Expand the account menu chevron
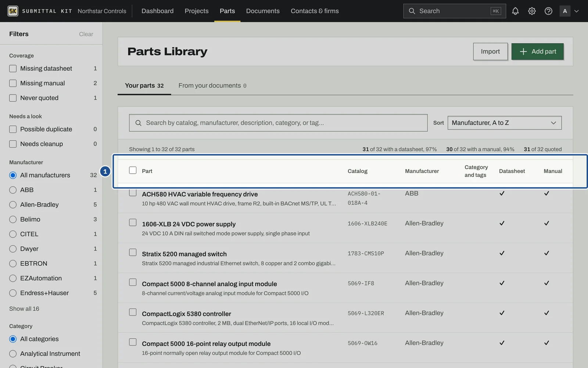 point(577,11)
